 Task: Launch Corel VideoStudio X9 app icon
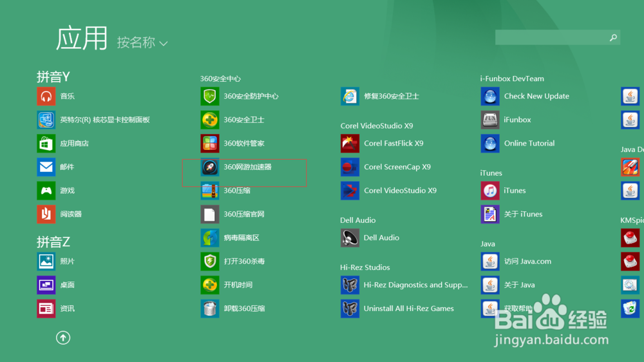pyautogui.click(x=350, y=191)
